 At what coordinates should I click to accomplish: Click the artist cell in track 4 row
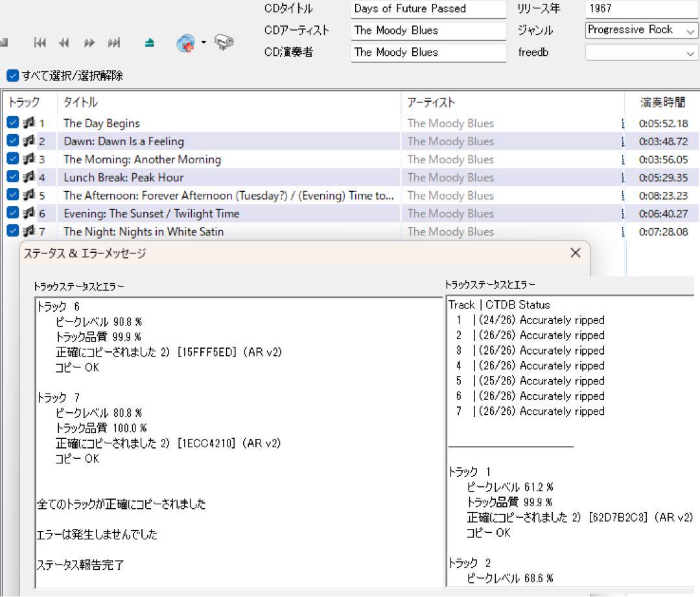click(450, 178)
